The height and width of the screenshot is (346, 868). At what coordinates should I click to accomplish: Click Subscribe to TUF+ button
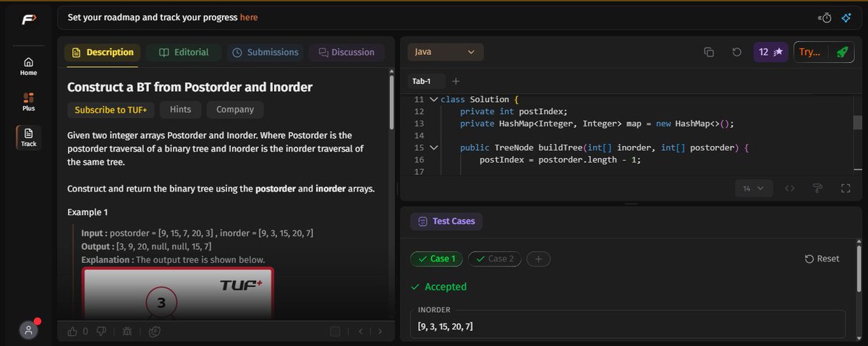pos(111,110)
